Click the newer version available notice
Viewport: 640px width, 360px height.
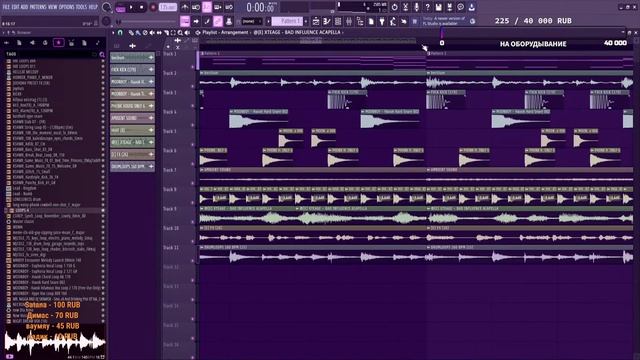(444, 21)
